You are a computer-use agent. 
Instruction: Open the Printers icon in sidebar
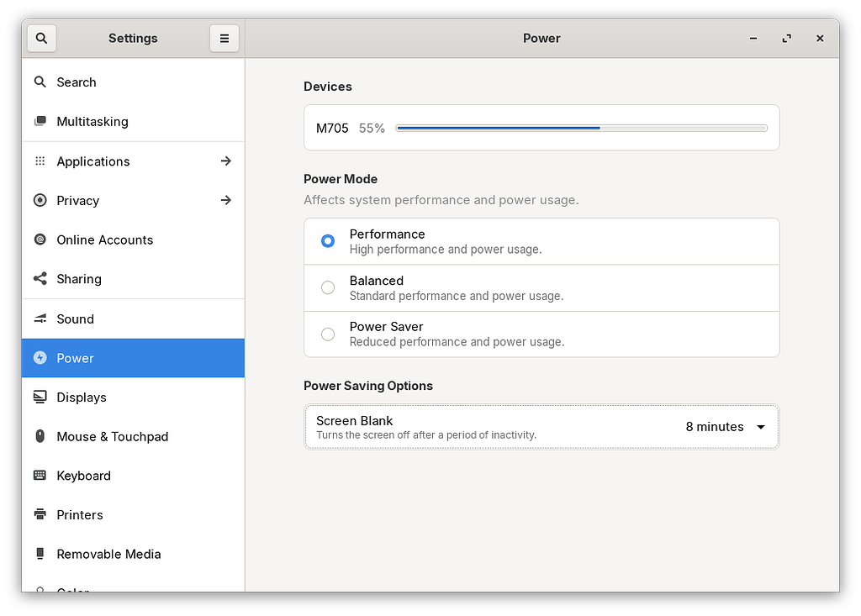(x=40, y=514)
